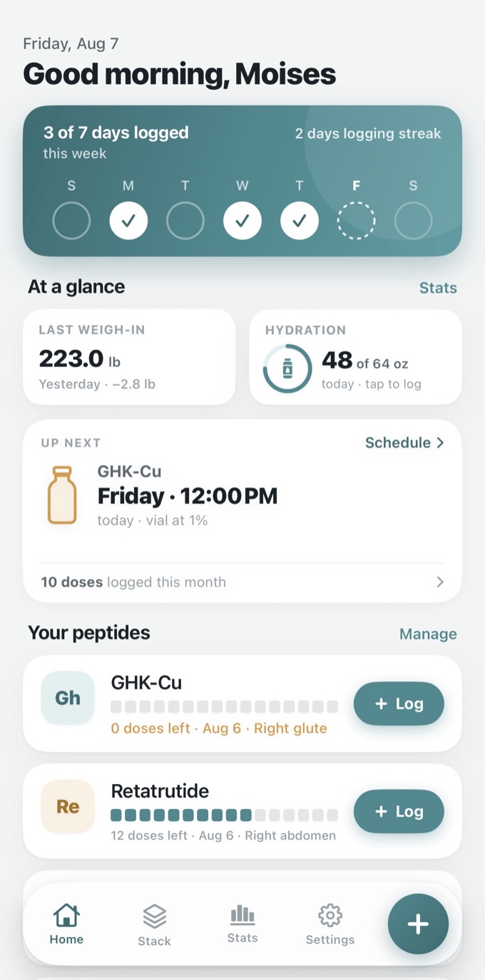Expand the Schedule chevron link
485x980 pixels.
[404, 443]
